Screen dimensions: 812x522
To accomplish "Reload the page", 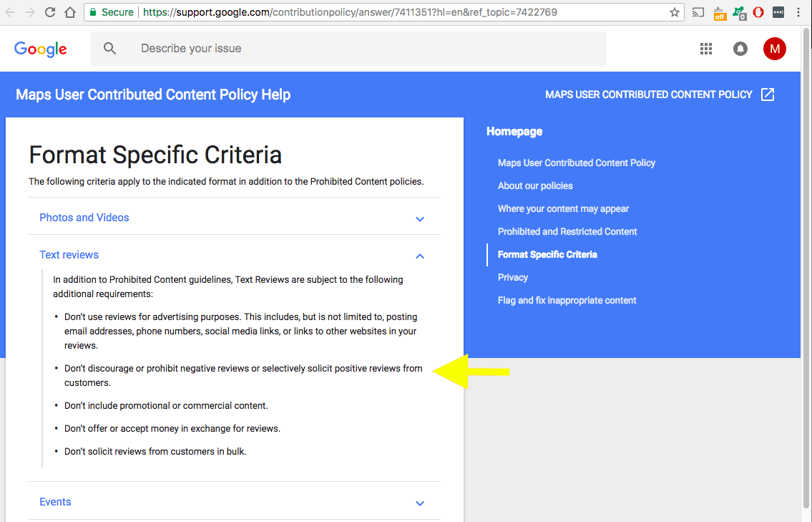I will 50,12.
